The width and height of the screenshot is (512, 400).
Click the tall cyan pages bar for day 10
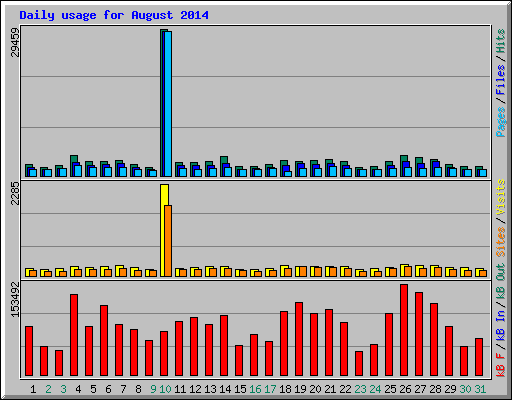[168, 104]
